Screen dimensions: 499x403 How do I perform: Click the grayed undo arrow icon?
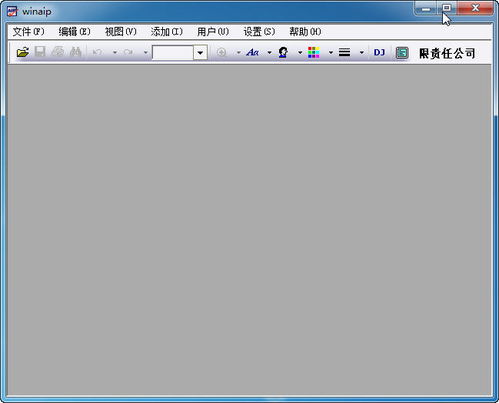click(x=97, y=52)
